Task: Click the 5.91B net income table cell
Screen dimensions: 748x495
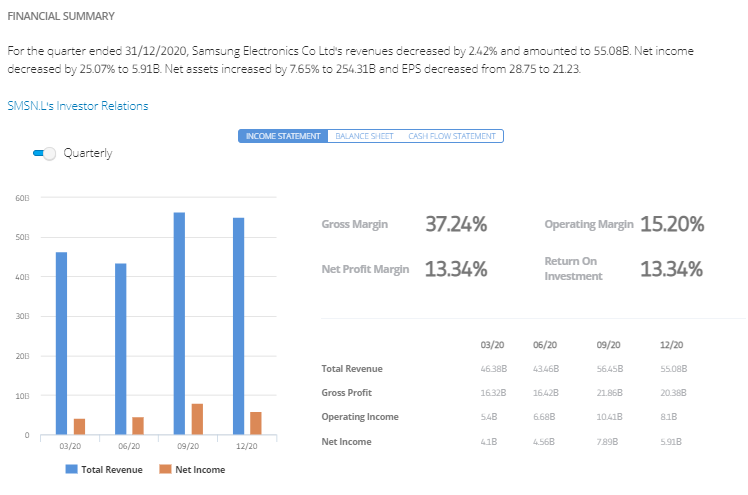Action: [x=671, y=442]
